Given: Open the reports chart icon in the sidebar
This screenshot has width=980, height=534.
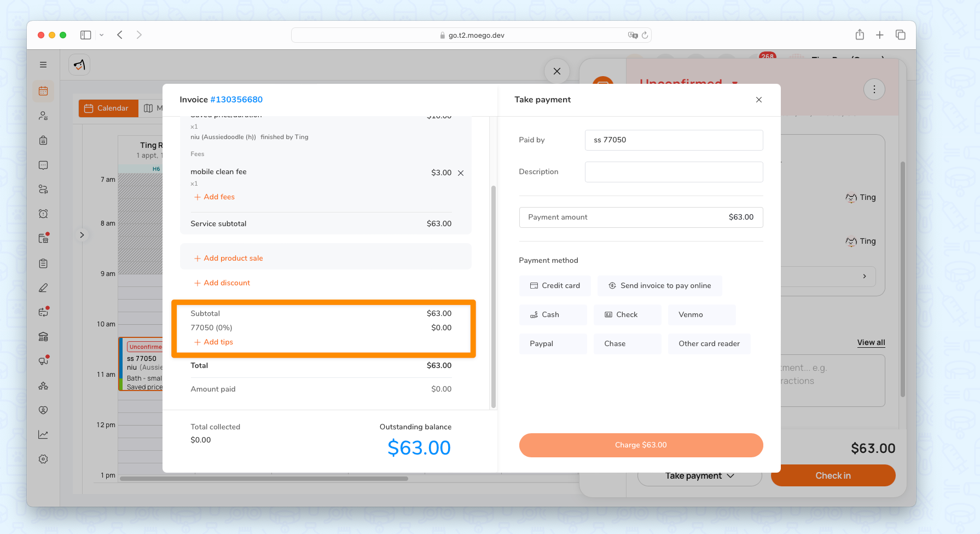Looking at the screenshot, I should click(43, 434).
